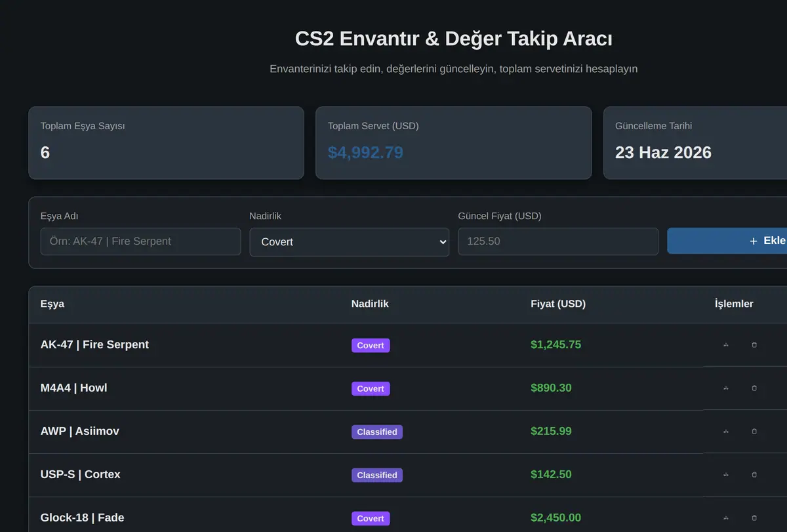Click the edit icon for Glock-18 | Fade
The image size is (787, 532).
(725, 518)
